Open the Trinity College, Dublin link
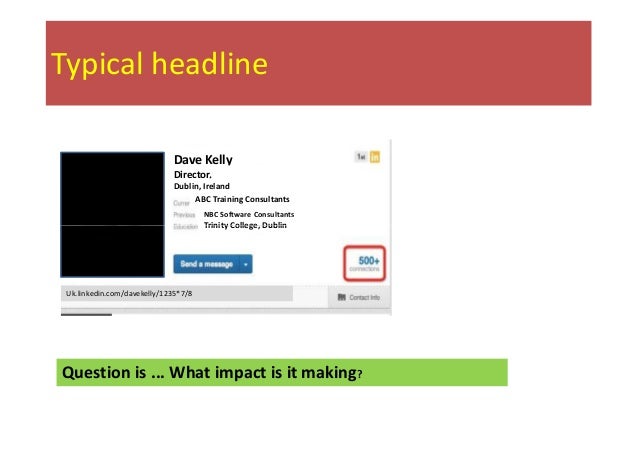This screenshot has width=638, height=452. tap(245, 225)
